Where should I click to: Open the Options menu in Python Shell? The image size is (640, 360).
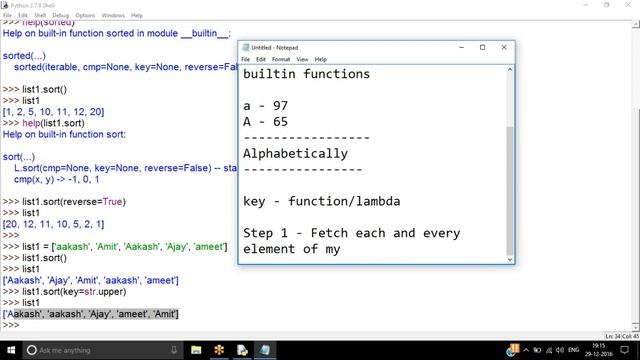[85, 15]
